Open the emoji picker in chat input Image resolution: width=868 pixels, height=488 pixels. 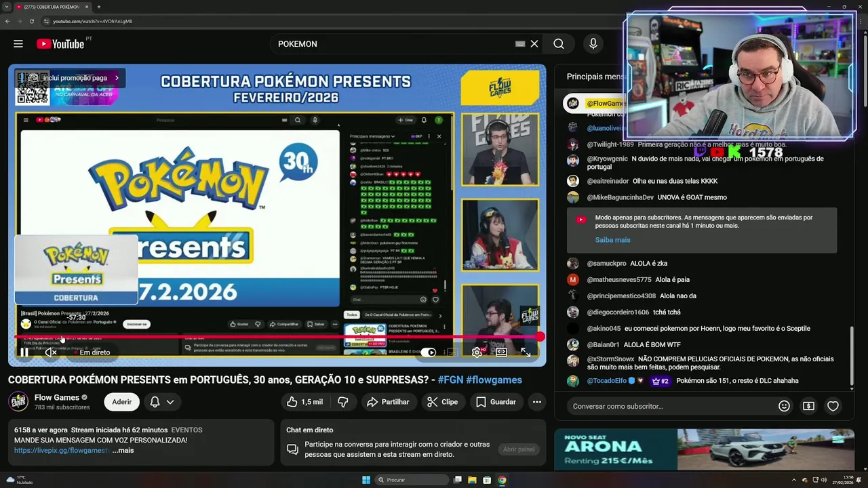click(x=784, y=406)
